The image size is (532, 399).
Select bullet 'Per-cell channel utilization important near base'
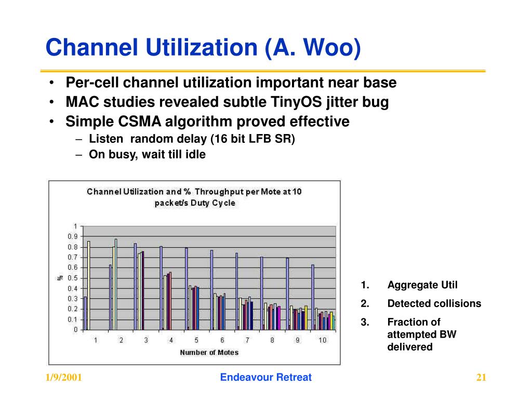(x=231, y=83)
